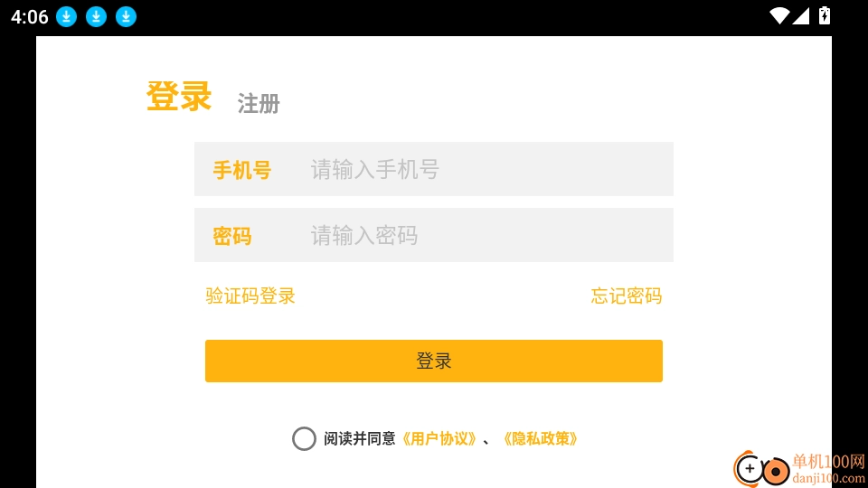Tap the second download notification icon
868x488 pixels.
click(x=96, y=16)
